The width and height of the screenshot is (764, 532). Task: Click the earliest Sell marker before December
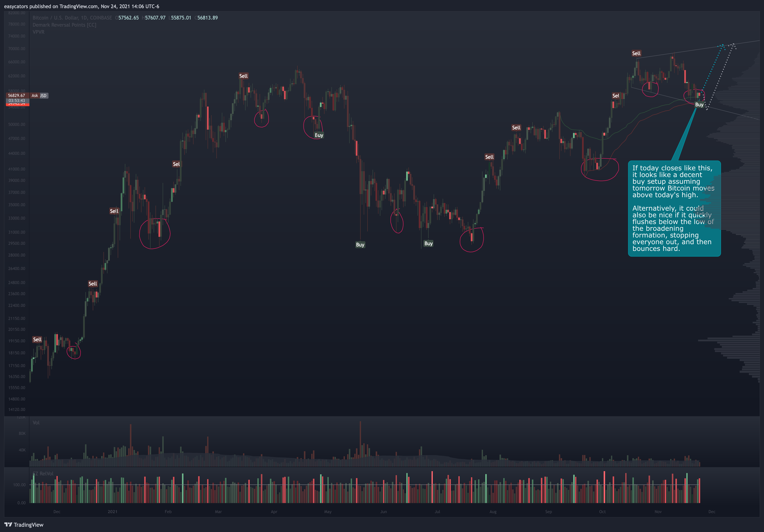[37, 339]
